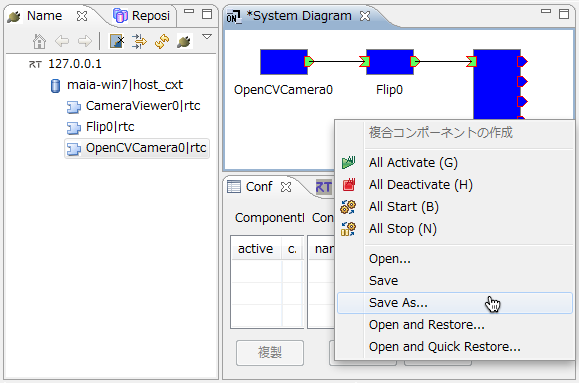Viewport: 579px width, 383px height.
Task: Click the active column header
Action: click(256, 249)
